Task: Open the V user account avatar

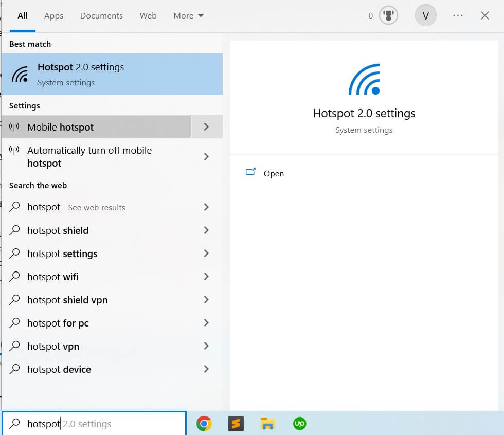Action: pos(426,15)
